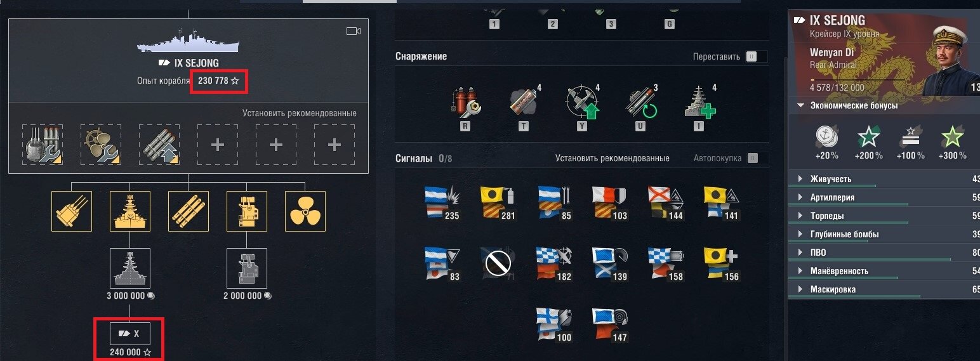Select the main battery guns module

[x=72, y=211]
